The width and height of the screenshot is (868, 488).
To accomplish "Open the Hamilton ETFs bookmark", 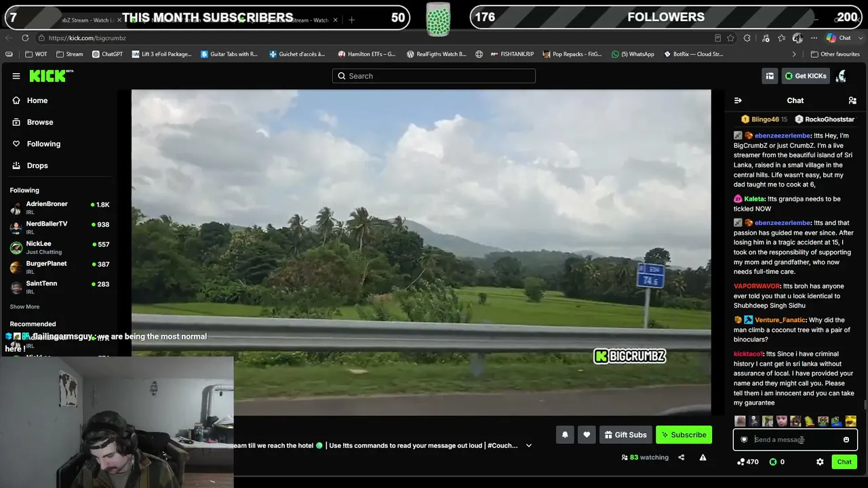I will click(x=367, y=54).
